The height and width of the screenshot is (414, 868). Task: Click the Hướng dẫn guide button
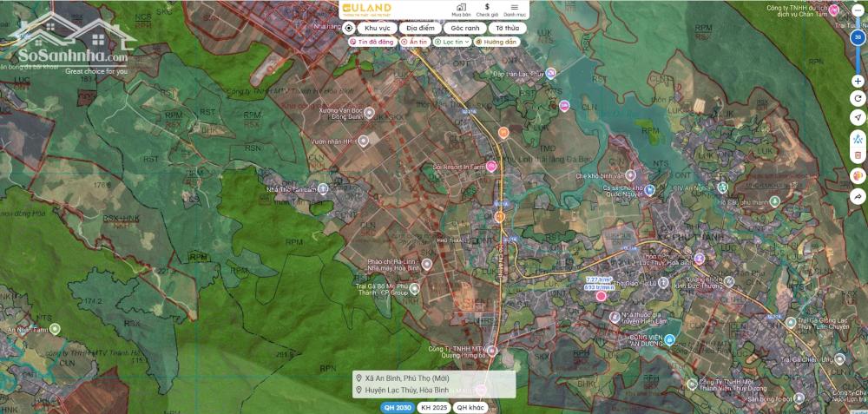click(x=496, y=42)
